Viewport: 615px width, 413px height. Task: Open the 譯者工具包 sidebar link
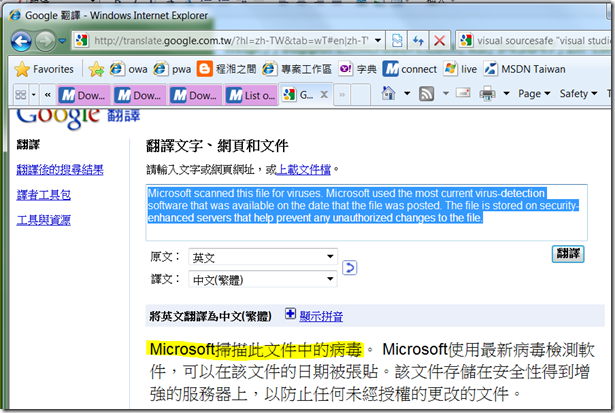43,195
